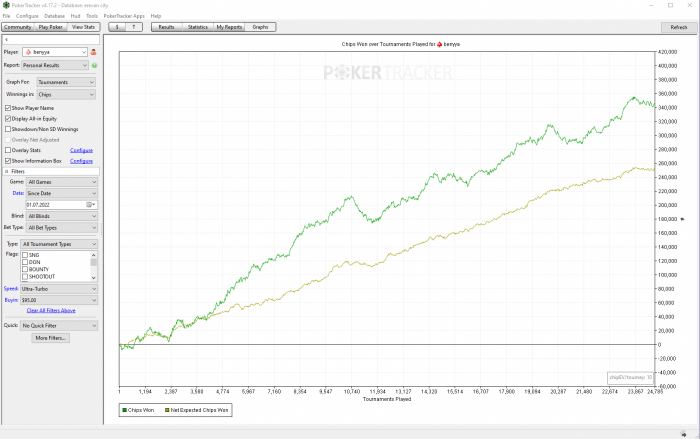
Task: Switch to cash games with the $ button
Action: point(117,27)
